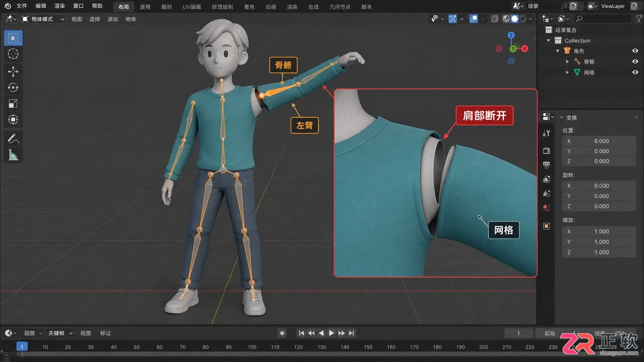Open the 回放 playback dropdown
Screen dimensions: 644x362
point(33,333)
